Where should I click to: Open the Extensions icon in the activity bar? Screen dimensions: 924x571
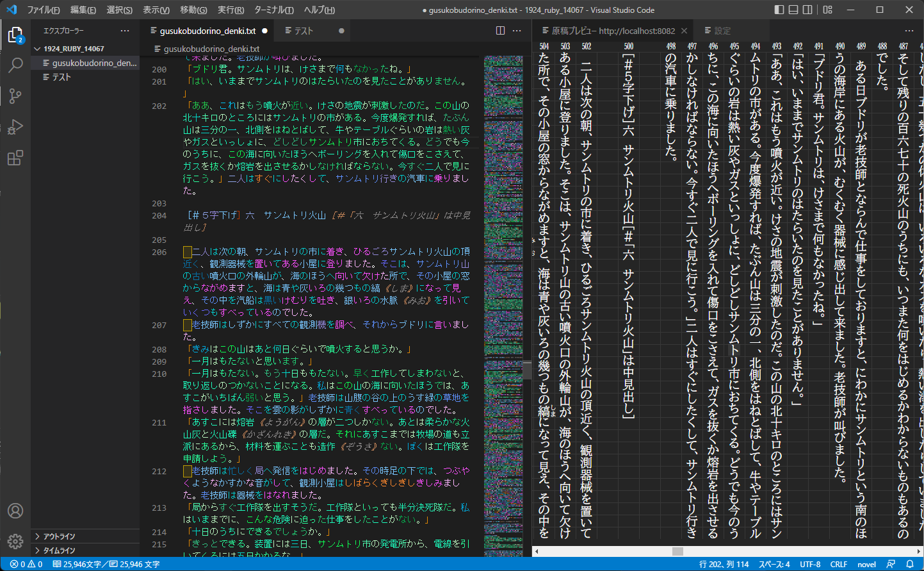click(15, 158)
